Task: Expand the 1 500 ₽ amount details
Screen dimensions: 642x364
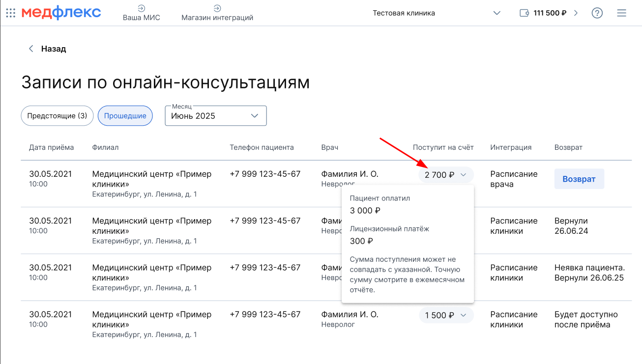Action: pos(446,315)
